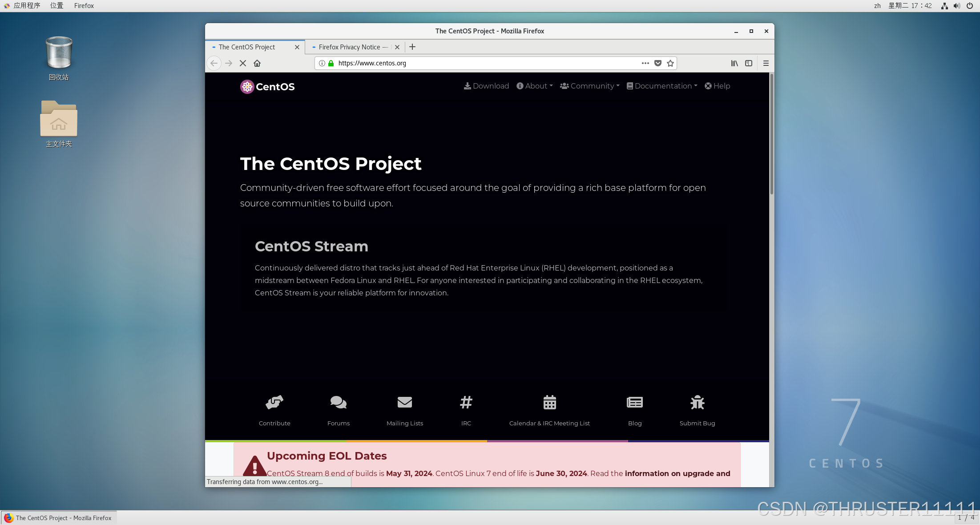The image size is (980, 525).
Task: Open a new tab with plus button
Action: [412, 47]
